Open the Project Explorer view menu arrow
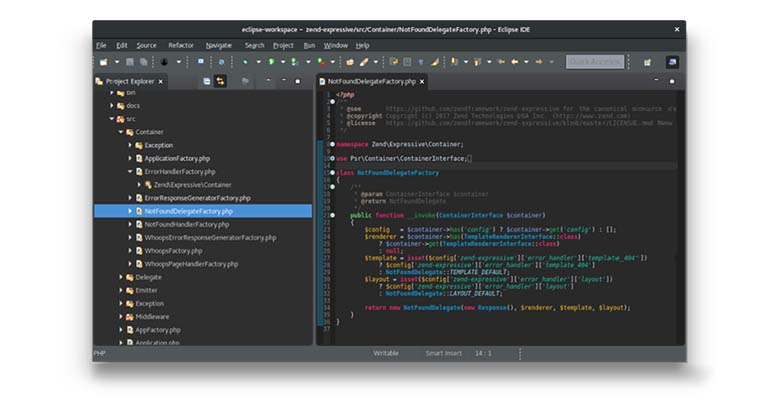Screen dimensions: 768x403 coord(268,81)
